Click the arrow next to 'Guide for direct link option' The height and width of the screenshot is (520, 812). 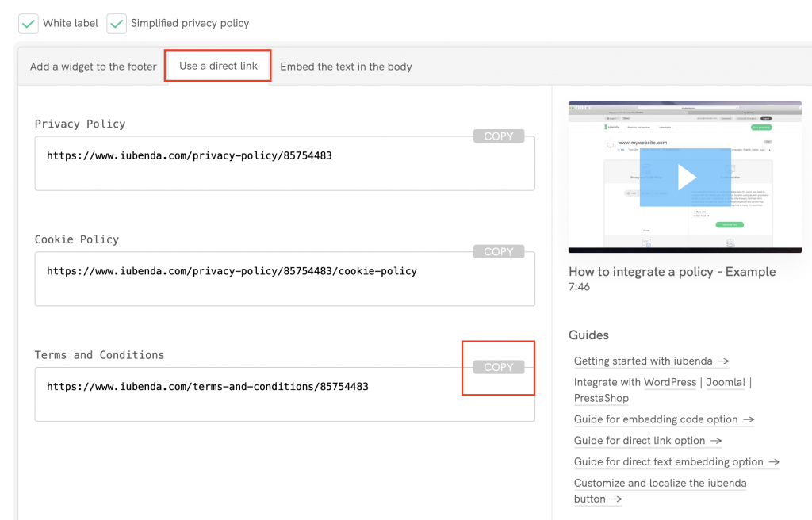click(716, 441)
